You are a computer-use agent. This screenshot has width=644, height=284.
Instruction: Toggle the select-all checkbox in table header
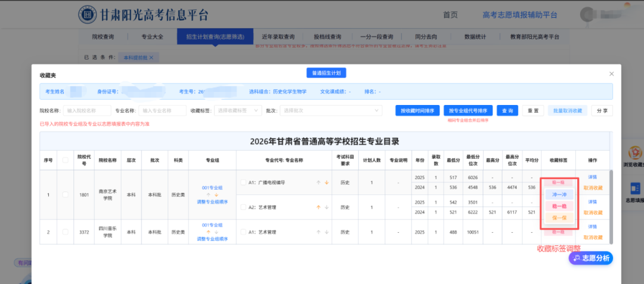[66, 160]
